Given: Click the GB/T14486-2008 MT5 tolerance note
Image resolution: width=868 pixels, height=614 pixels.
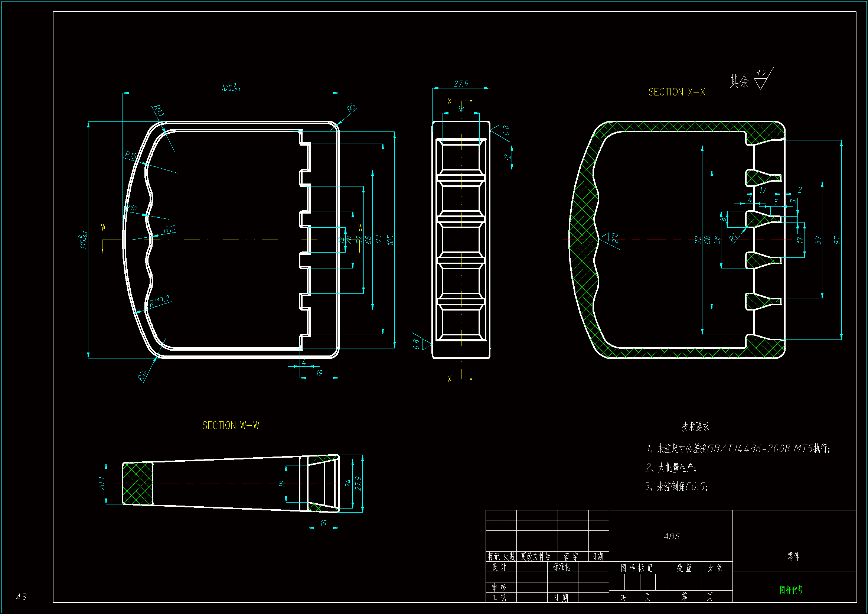Looking at the screenshot, I should click(738, 449).
